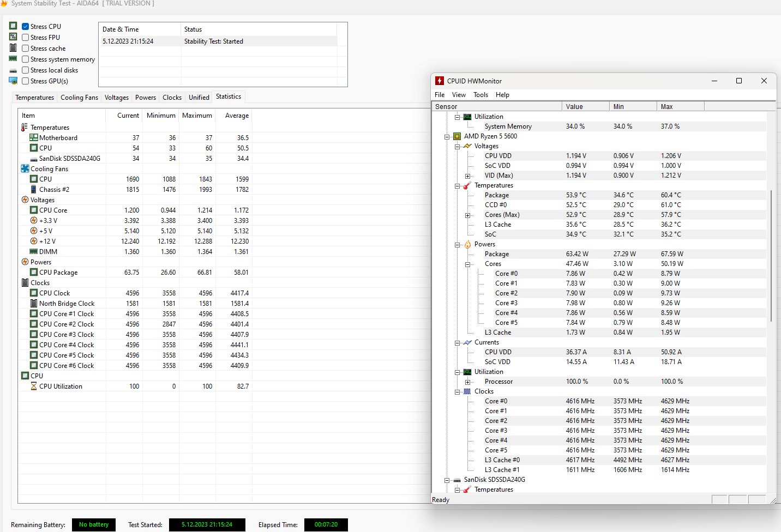The image size is (781, 532).
Task: Click the Clocks icon in HWMonitor tree
Action: point(467,391)
